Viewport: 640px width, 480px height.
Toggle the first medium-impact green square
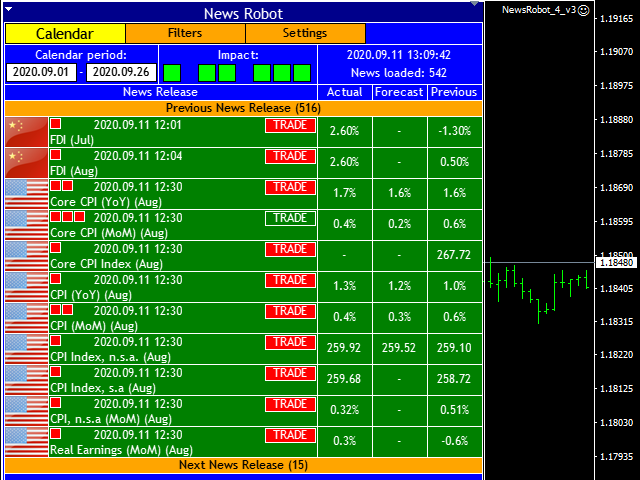pyautogui.click(x=207, y=73)
